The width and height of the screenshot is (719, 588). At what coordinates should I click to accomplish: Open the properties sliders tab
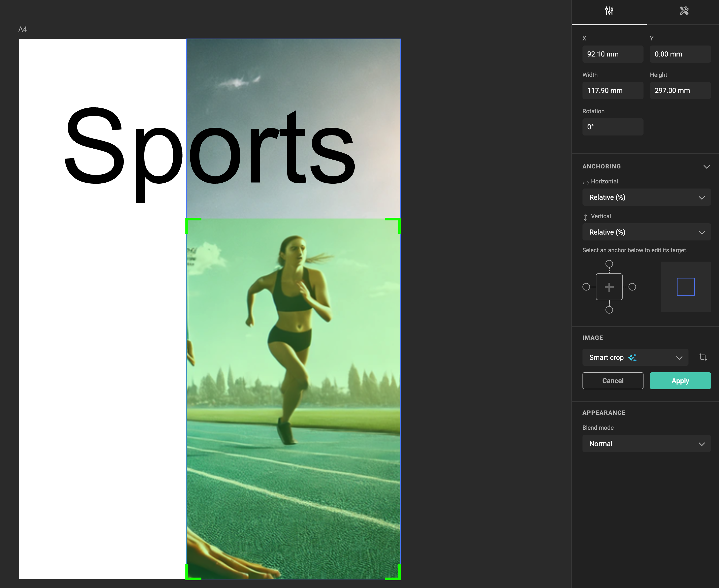click(x=609, y=11)
